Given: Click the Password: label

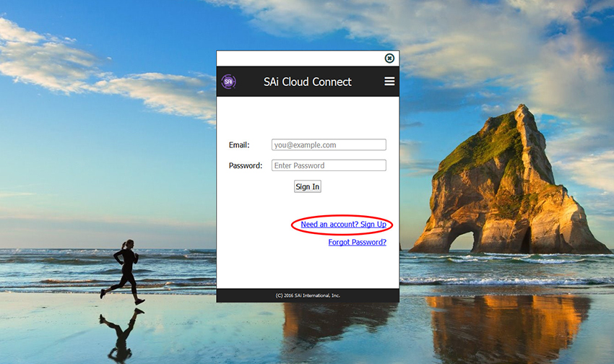Looking at the screenshot, I should [246, 165].
